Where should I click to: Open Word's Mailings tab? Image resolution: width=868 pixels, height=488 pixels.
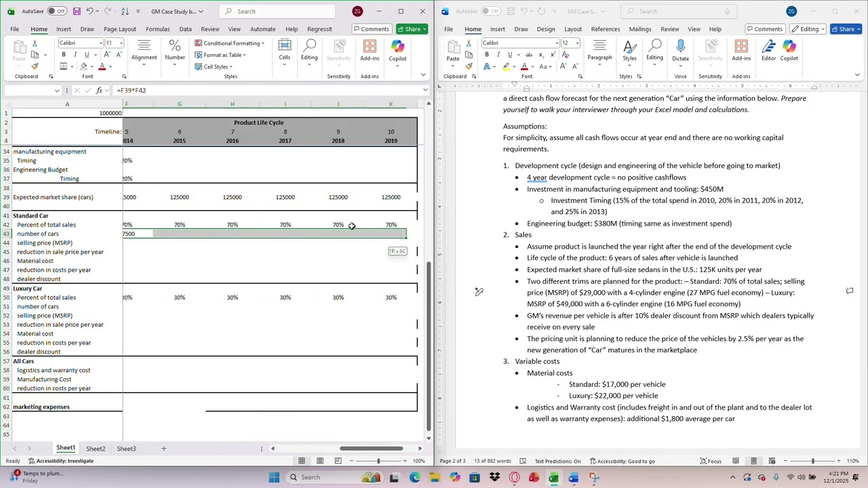[639, 29]
